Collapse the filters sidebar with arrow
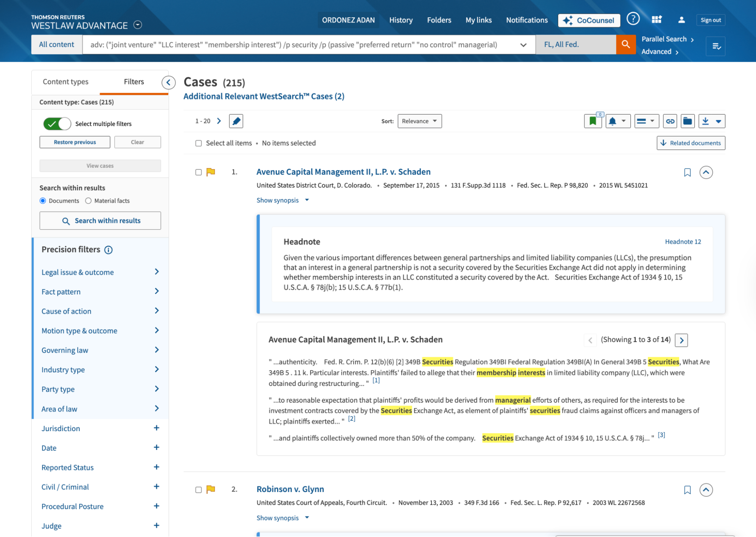 pyautogui.click(x=168, y=82)
